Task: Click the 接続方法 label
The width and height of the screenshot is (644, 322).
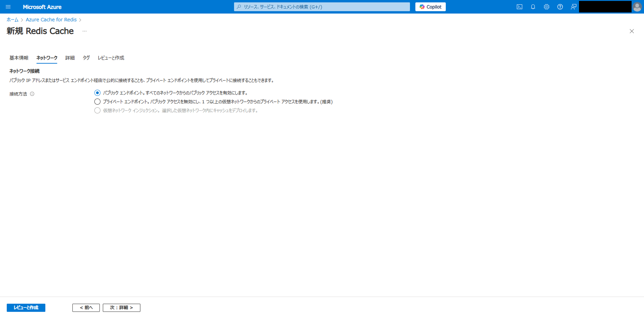Action: [18, 94]
